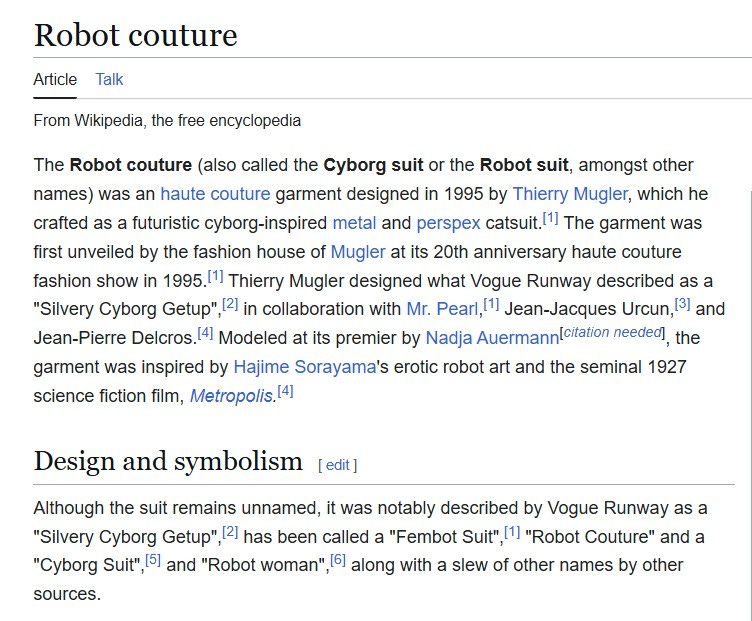The width and height of the screenshot is (752, 621).
Task: Follow the Hajime Sorayama link
Action: pos(305,367)
